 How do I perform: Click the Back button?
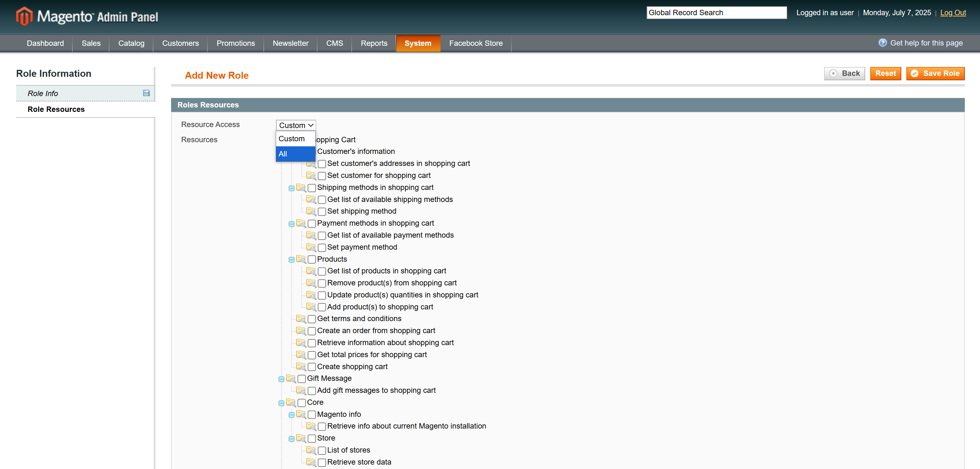(x=845, y=73)
